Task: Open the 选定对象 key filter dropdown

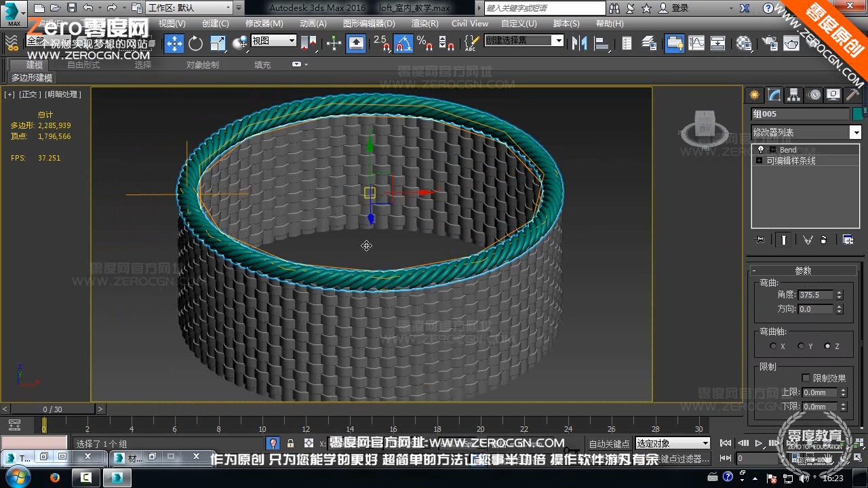Action: tap(671, 443)
